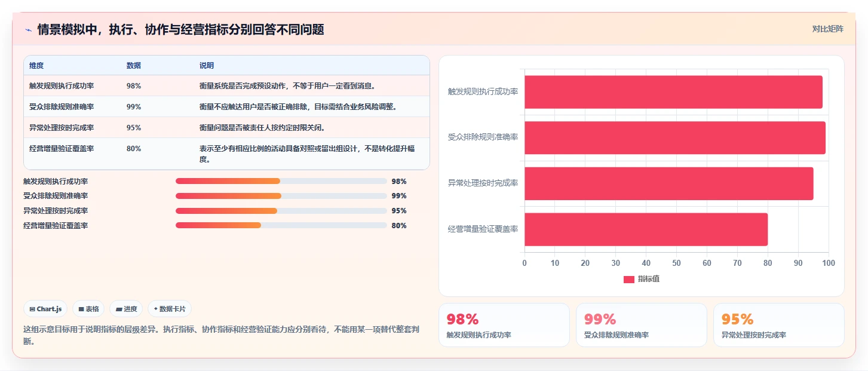Click the 100 tick on the chart axis

coord(829,263)
